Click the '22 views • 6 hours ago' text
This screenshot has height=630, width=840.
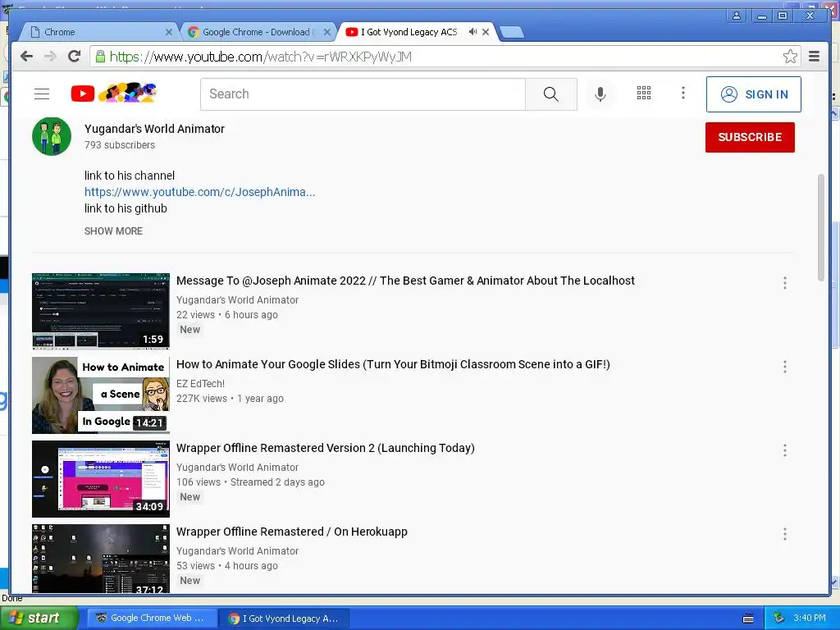(227, 315)
